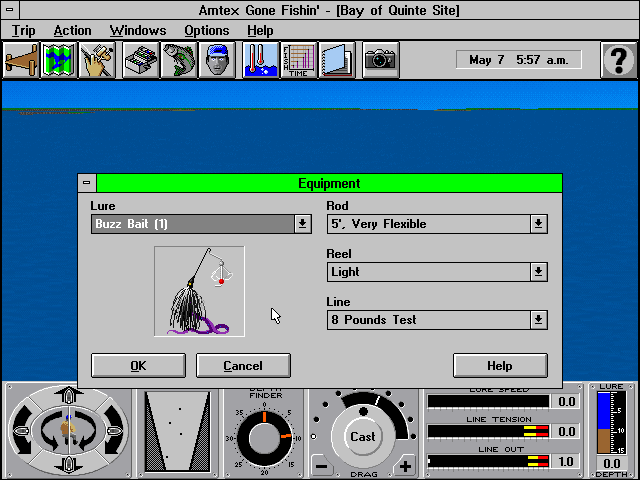This screenshot has width=640, height=480.
Task: Click the Help button in Equipment dialog
Action: pos(500,366)
